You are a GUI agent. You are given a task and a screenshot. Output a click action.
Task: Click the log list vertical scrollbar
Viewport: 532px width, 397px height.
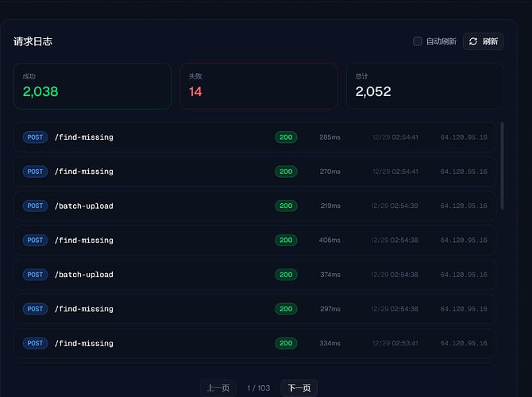(502, 165)
